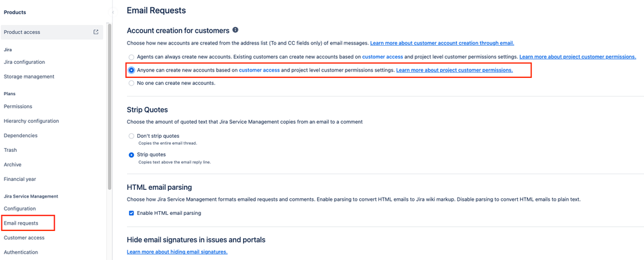This screenshot has width=644, height=260.
Task: Click the 'customer access' link in the Anyone option
Action: click(x=259, y=70)
